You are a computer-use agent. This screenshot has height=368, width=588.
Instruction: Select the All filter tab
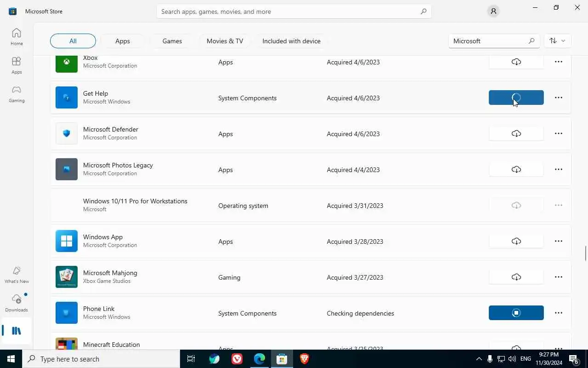click(x=73, y=41)
